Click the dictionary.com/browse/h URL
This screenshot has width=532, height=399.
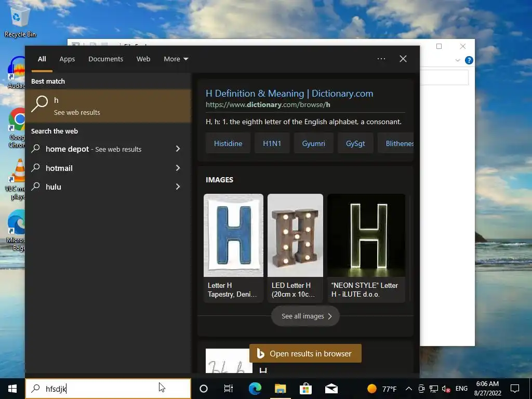(268, 104)
